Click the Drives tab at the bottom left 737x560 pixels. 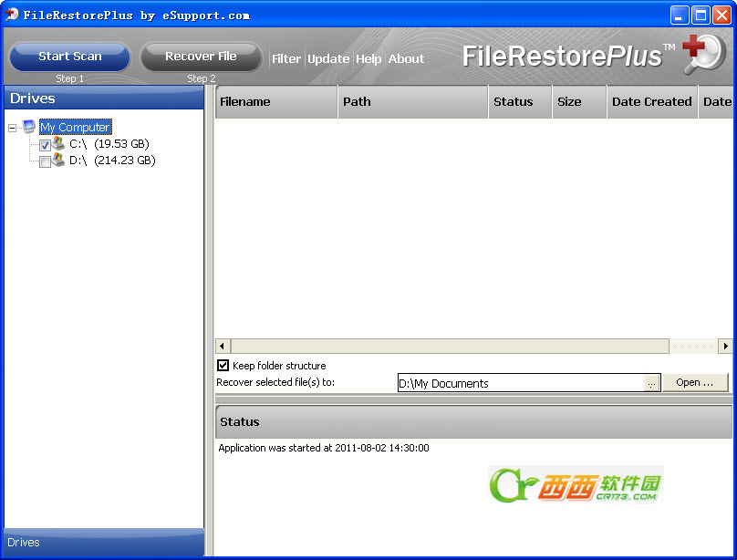click(x=103, y=542)
